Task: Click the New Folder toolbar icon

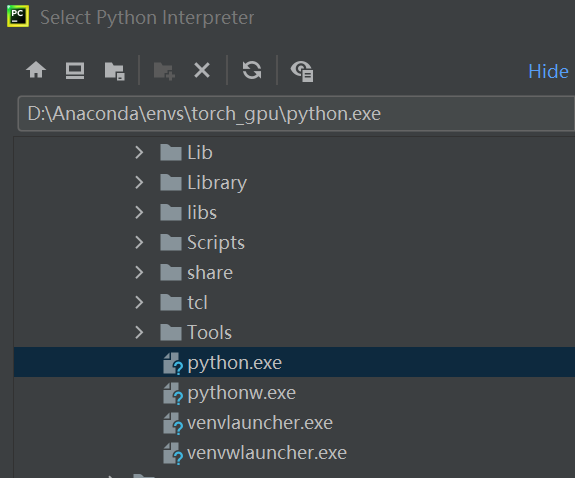Action: pos(164,71)
